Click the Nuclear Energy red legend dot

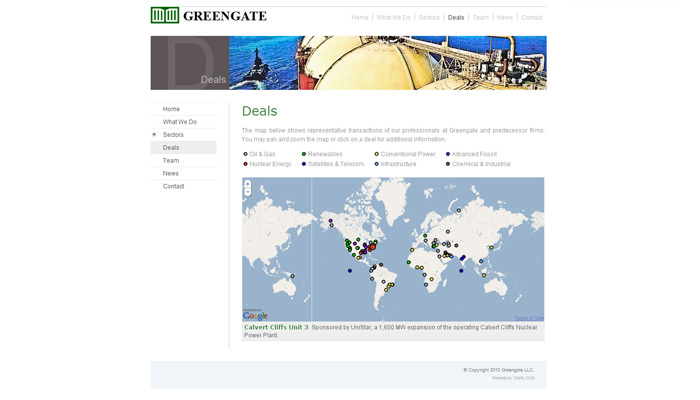245,164
